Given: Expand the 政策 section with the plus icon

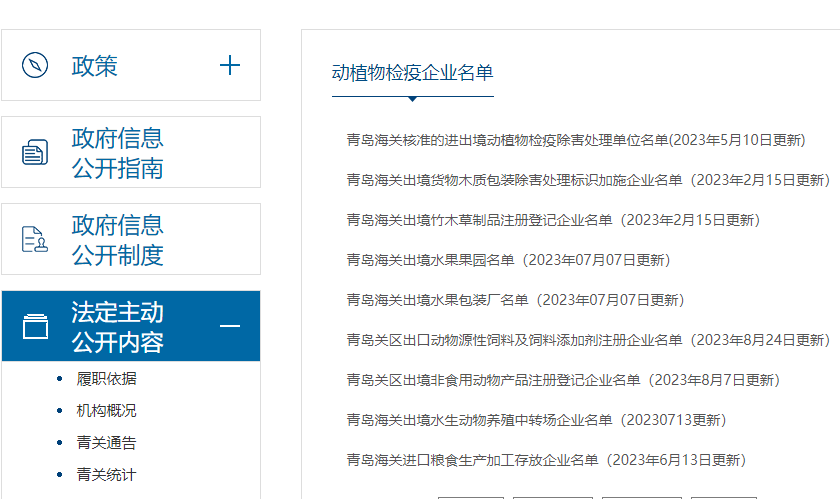Looking at the screenshot, I should pos(230,65).
